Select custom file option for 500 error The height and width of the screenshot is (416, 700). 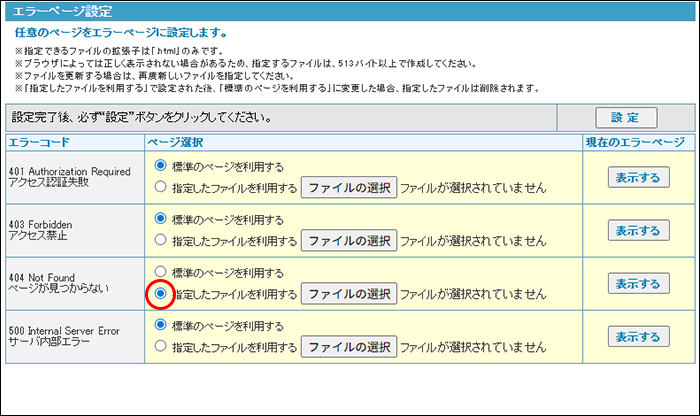pyautogui.click(x=160, y=348)
